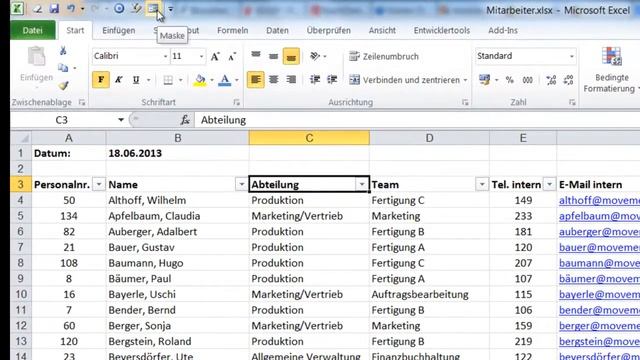The image size is (640, 360).
Task: Open the customize quick access toolbar arrow
Action: [x=171, y=9]
